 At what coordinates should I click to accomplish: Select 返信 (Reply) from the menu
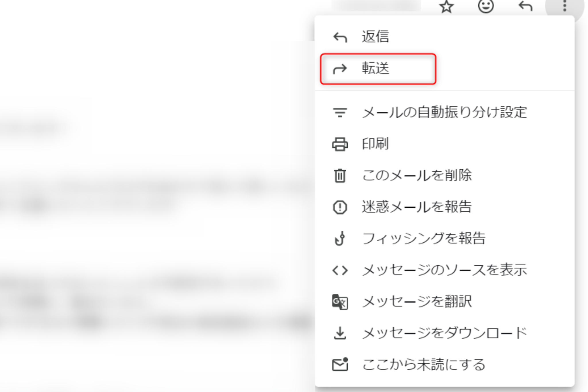375,37
